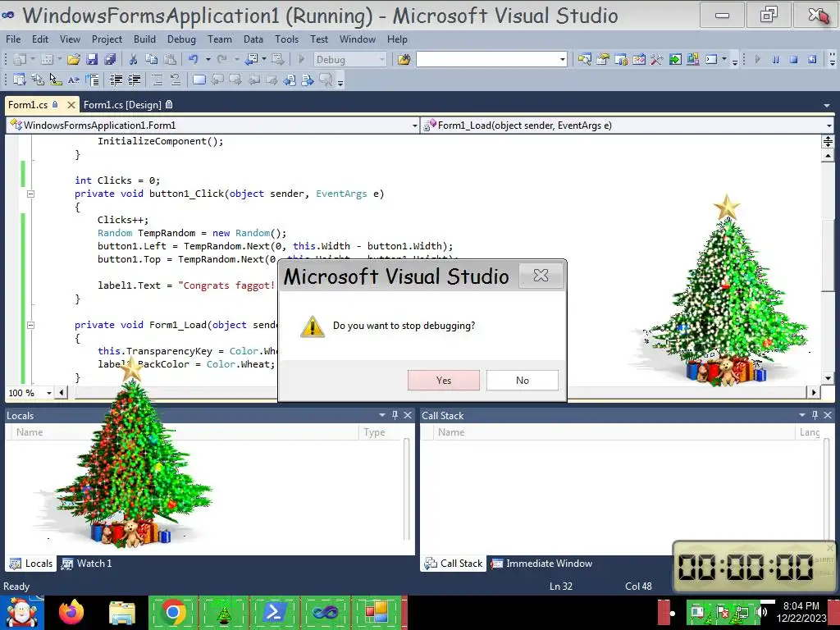Open the Build menu
Image resolution: width=840 pixels, height=630 pixels.
(144, 39)
